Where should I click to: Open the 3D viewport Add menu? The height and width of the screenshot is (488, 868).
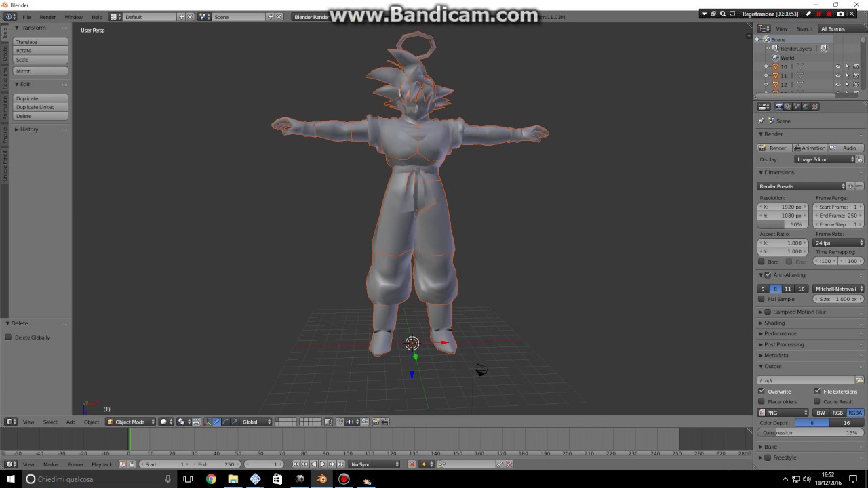coord(71,422)
